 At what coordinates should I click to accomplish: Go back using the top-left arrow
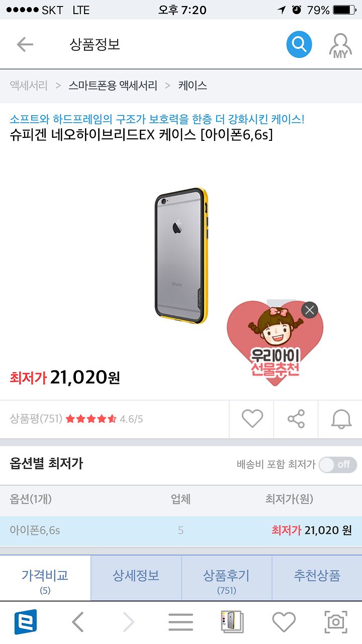[x=25, y=44]
